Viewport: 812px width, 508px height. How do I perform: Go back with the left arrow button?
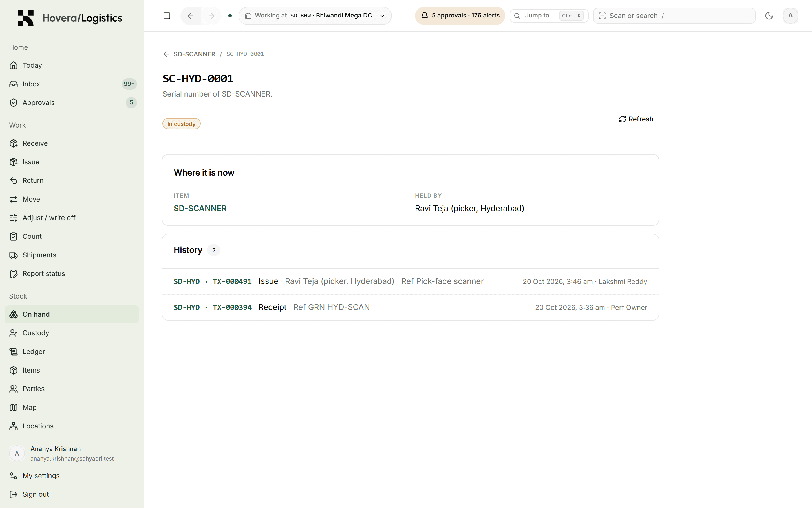191,16
